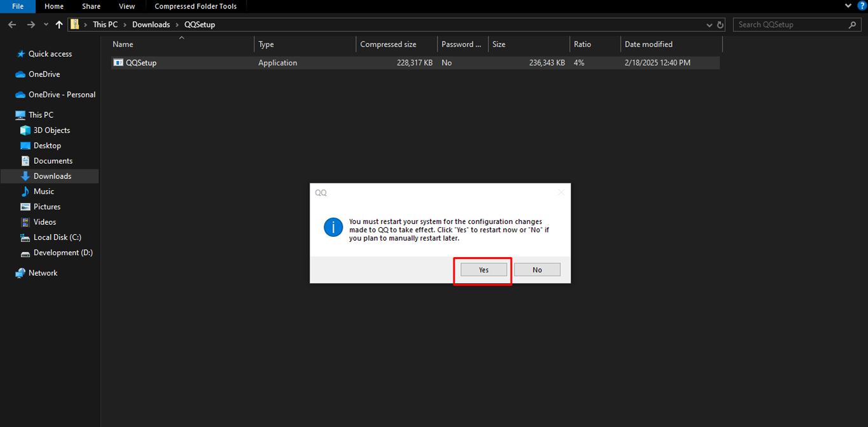
Task: Open address bar history dropdown
Action: point(710,25)
